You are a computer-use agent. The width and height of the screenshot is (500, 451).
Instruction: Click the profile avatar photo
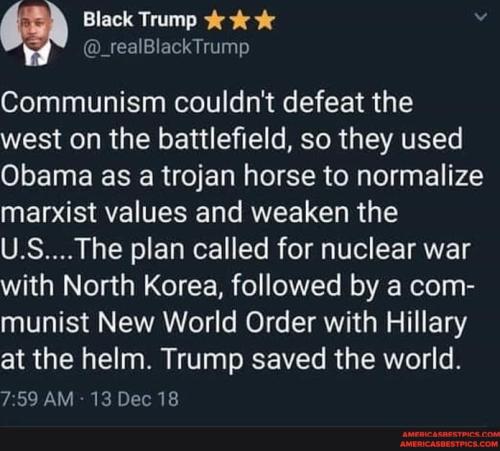point(34,32)
